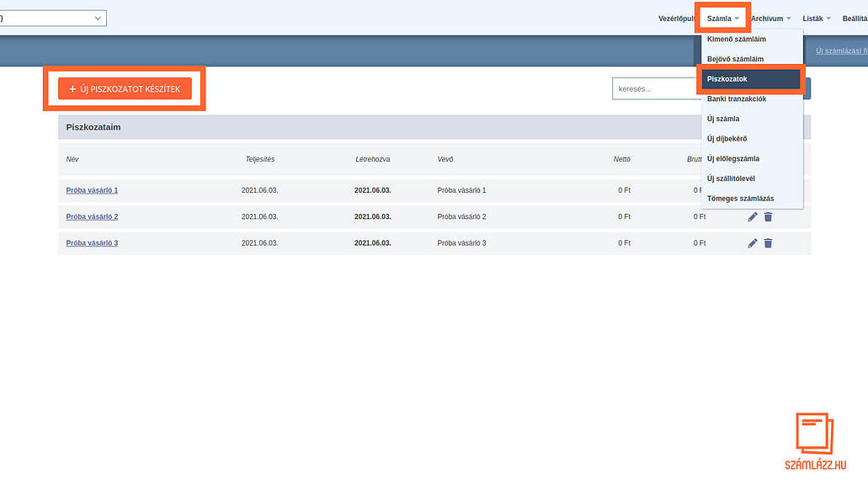The image size is (868, 495).
Task: Open Bejövő számláim from the menu
Action: pyautogui.click(x=735, y=59)
